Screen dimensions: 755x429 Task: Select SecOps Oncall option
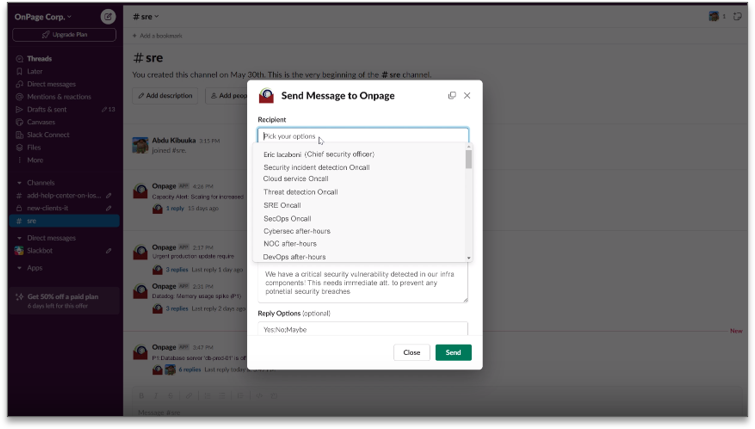coord(287,219)
